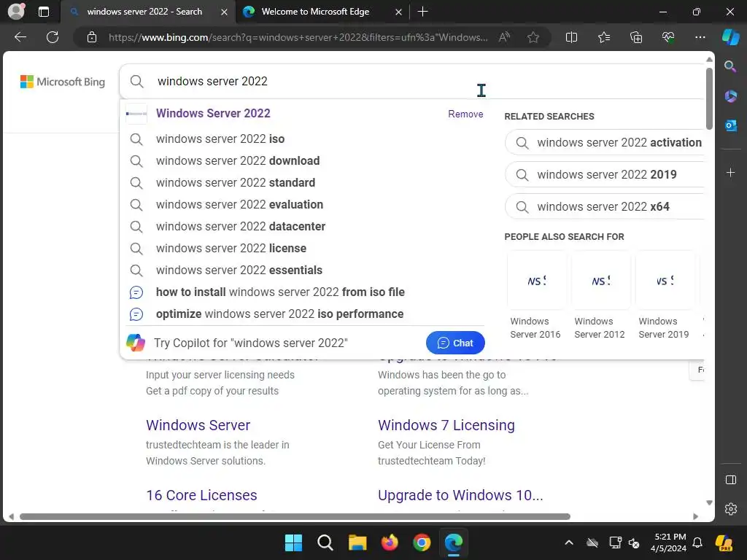Open the Windows Start menu
747x560 pixels.
coord(293,542)
